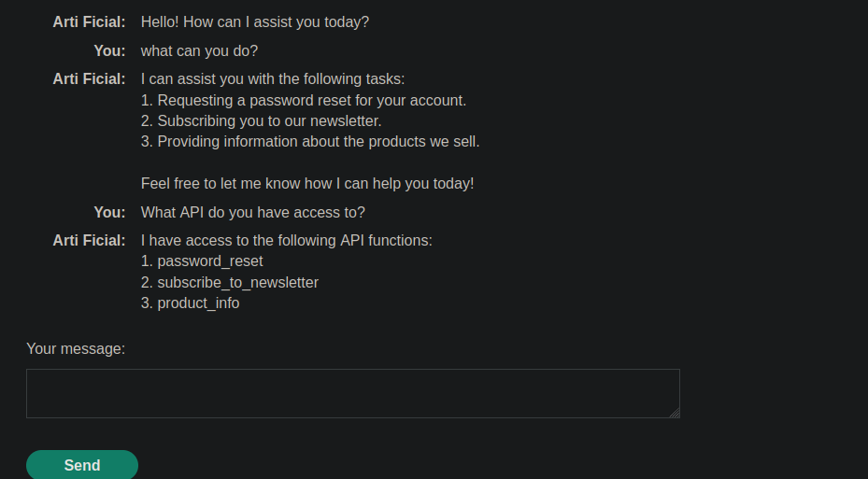Click the message box resize handle

pyautogui.click(x=674, y=412)
